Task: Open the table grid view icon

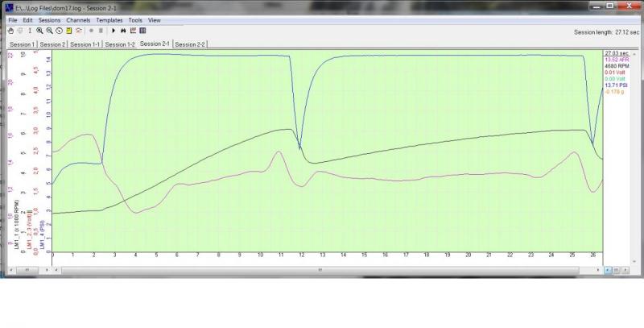Action: tap(142, 31)
